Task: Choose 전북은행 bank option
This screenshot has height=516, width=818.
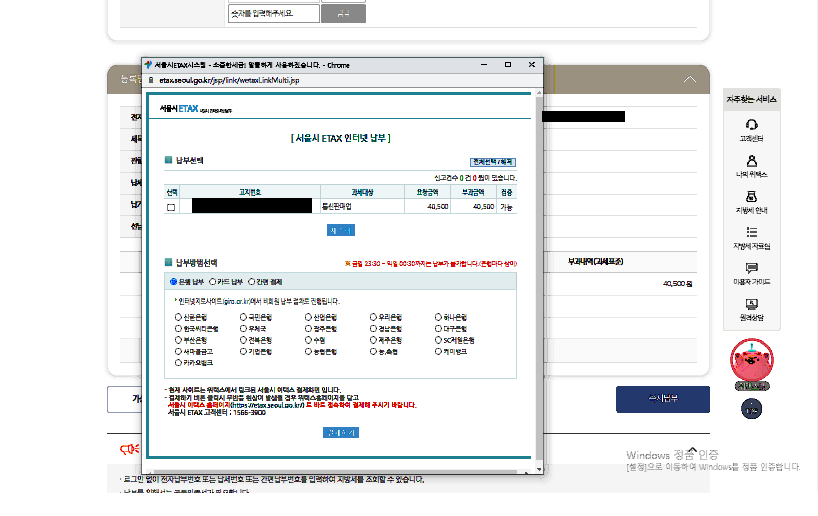Action: tap(243, 340)
